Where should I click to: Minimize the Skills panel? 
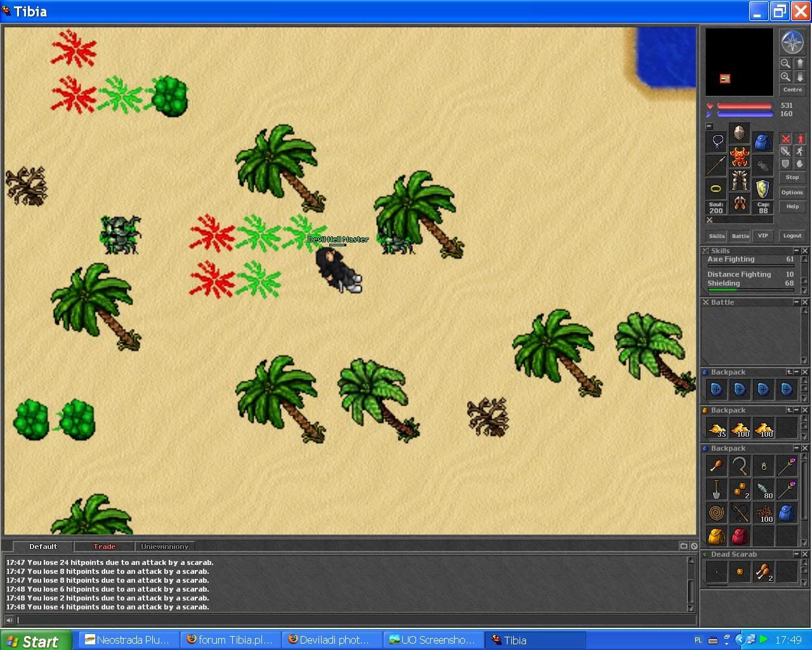pyautogui.click(x=796, y=251)
